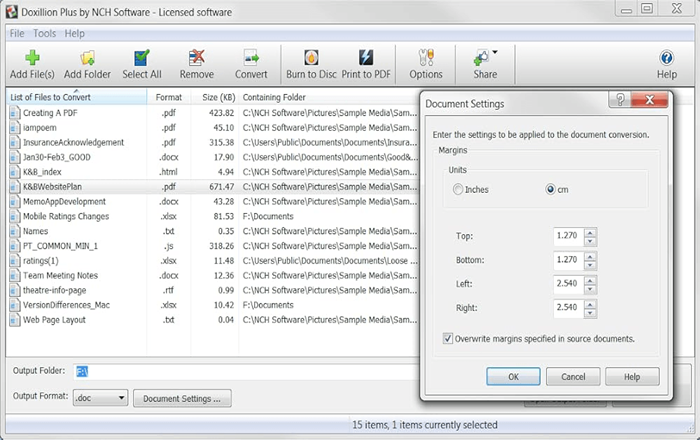The image size is (700, 440).
Task: Sort by Containing Folder column header
Action: point(329,97)
